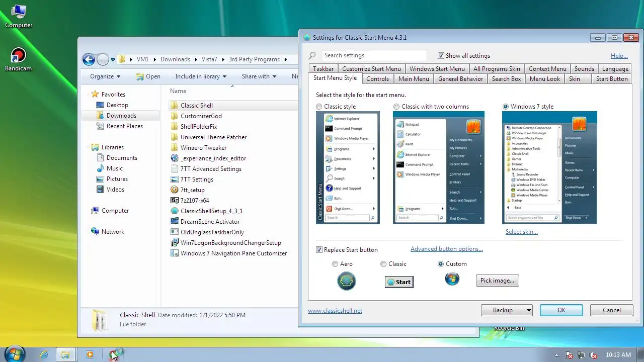
Task: Click the Win7LogonBackgroundChangerSetup icon
Action: 175,242
